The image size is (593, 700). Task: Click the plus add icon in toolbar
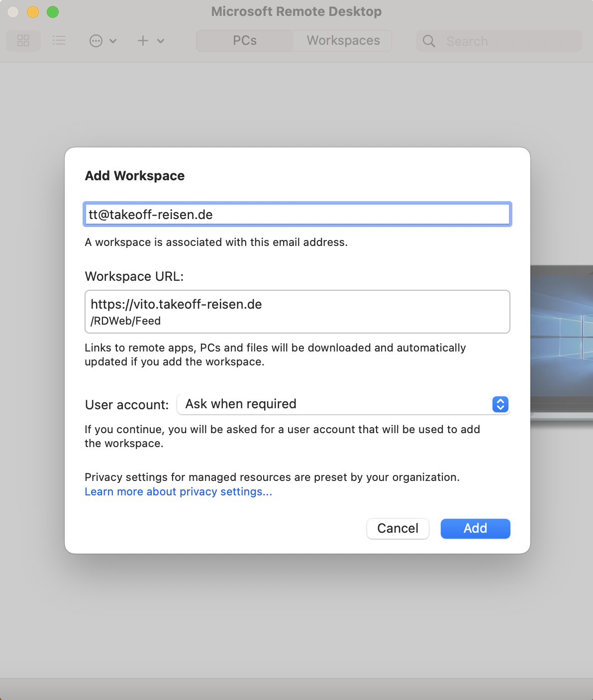coord(143,41)
